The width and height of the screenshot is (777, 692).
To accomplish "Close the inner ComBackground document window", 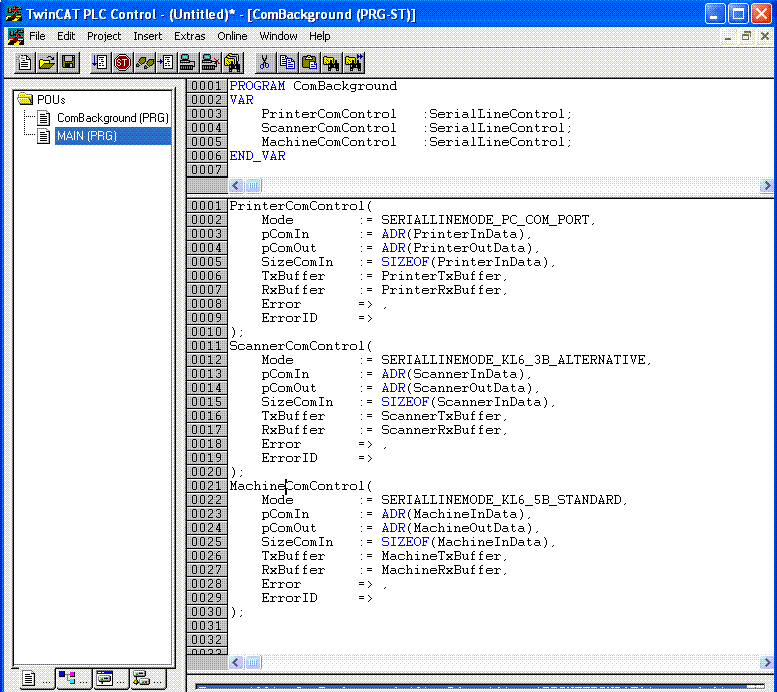I will point(765,36).
